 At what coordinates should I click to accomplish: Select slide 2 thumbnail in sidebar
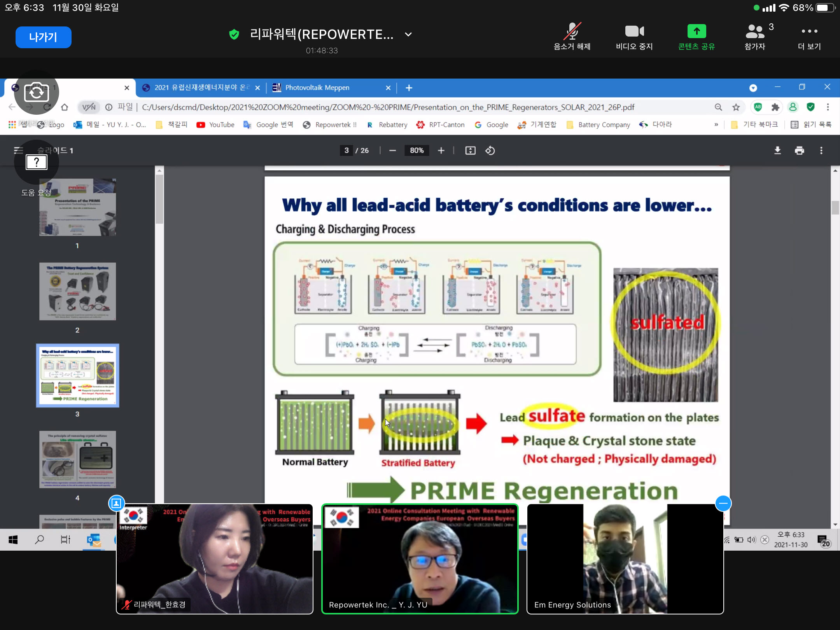78,291
